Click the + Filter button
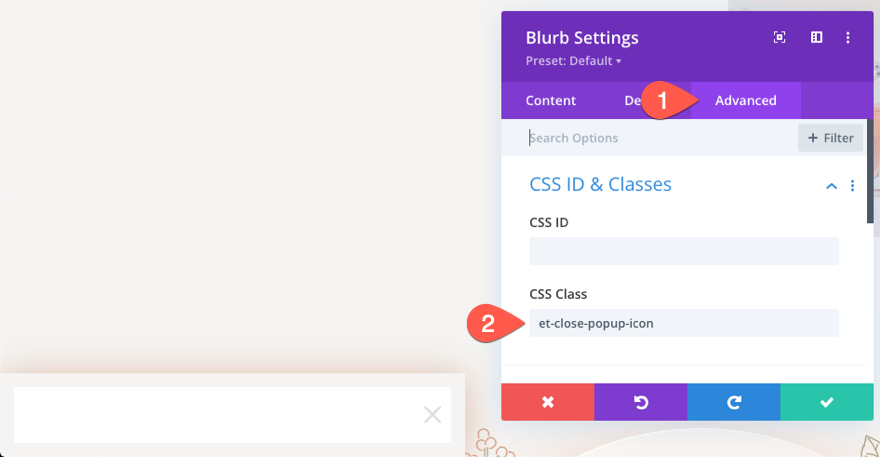The height and width of the screenshot is (457, 880). click(830, 138)
